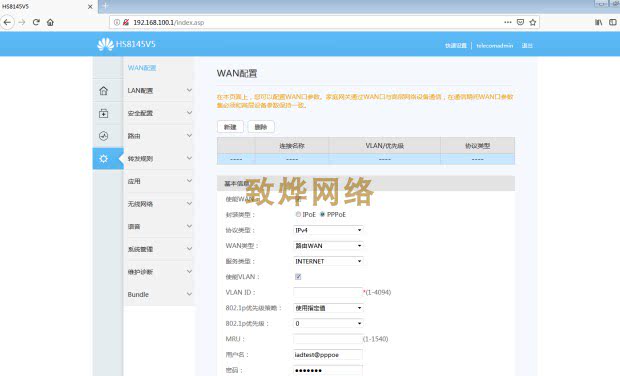Open a new browser tab with plus

click(x=105, y=6)
